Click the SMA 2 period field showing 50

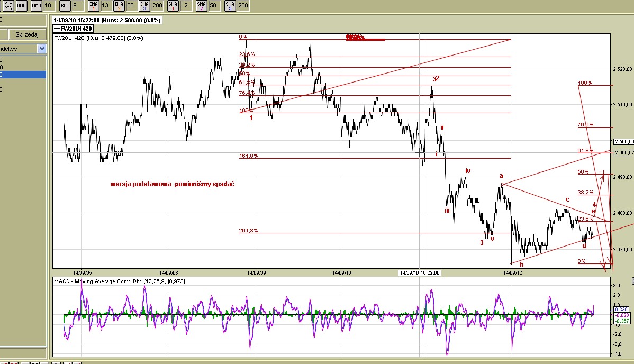point(213,6)
